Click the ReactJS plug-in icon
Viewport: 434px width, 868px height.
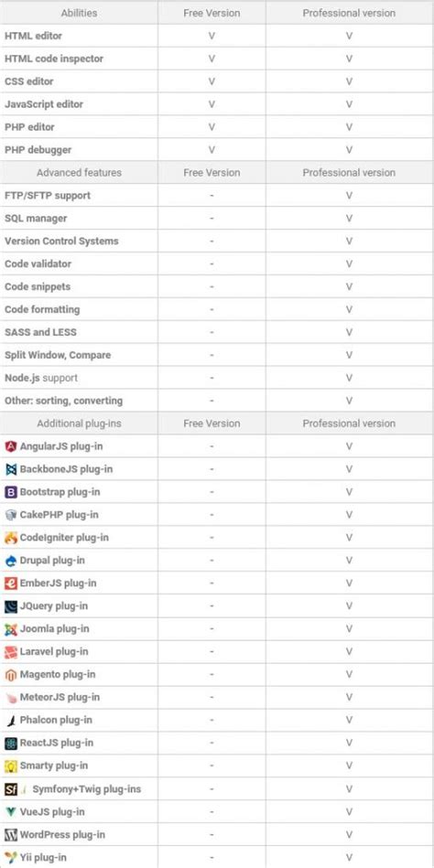(x=11, y=743)
